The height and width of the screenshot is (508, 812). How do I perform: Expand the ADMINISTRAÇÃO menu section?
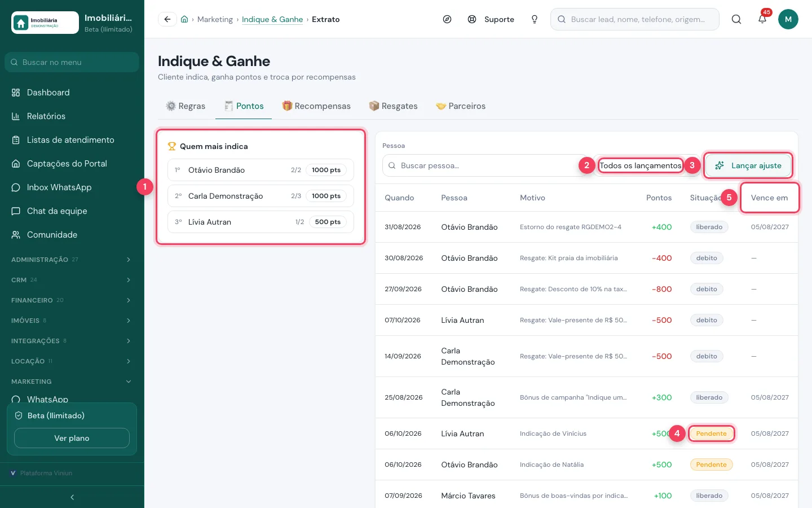(72, 260)
